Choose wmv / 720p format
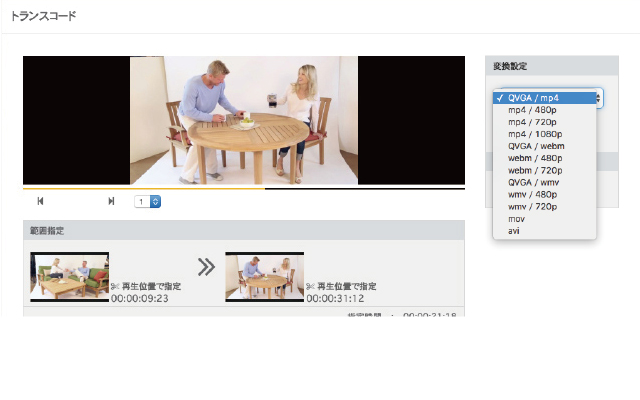This screenshot has height=400, width=640. coord(544,207)
